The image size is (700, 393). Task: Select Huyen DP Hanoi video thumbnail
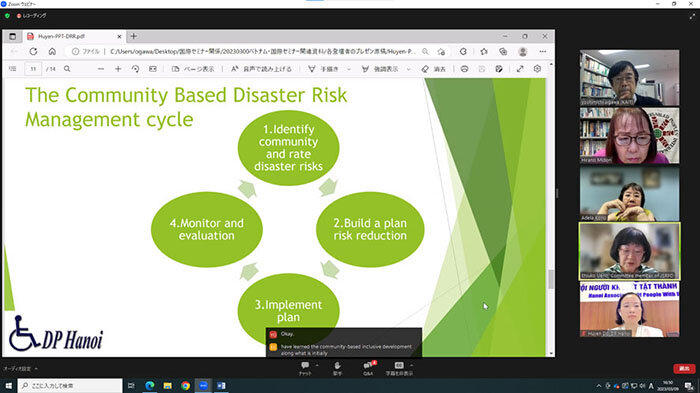pos(629,309)
